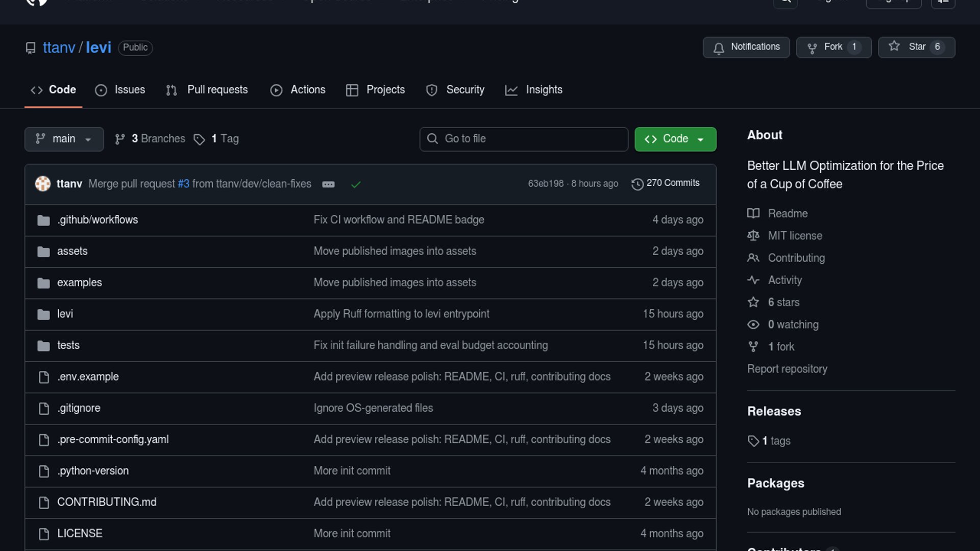Click the LICENSE file icon
980x551 pixels.
44,534
